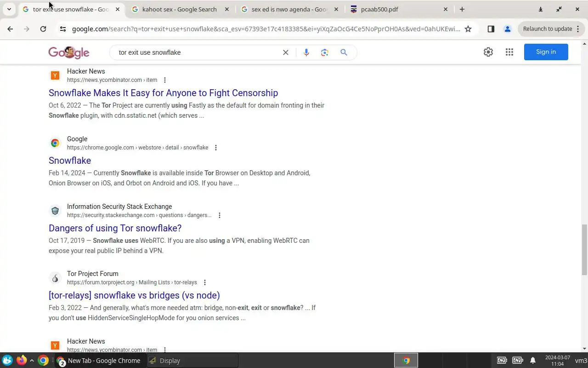
Task: Open the 'Snowflake' web store result
Action: coord(70,161)
